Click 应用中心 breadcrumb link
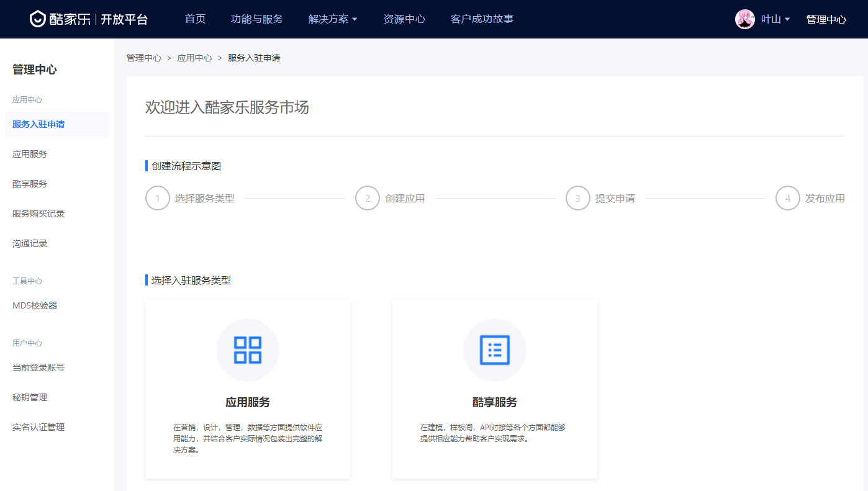This screenshot has height=491, width=868. click(194, 58)
